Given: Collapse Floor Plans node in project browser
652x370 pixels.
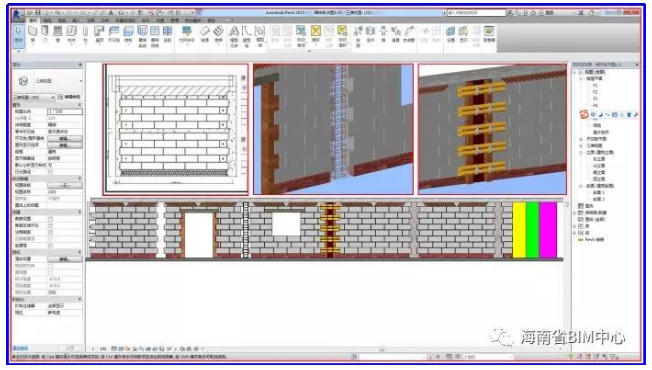Looking at the screenshot, I should (x=581, y=79).
